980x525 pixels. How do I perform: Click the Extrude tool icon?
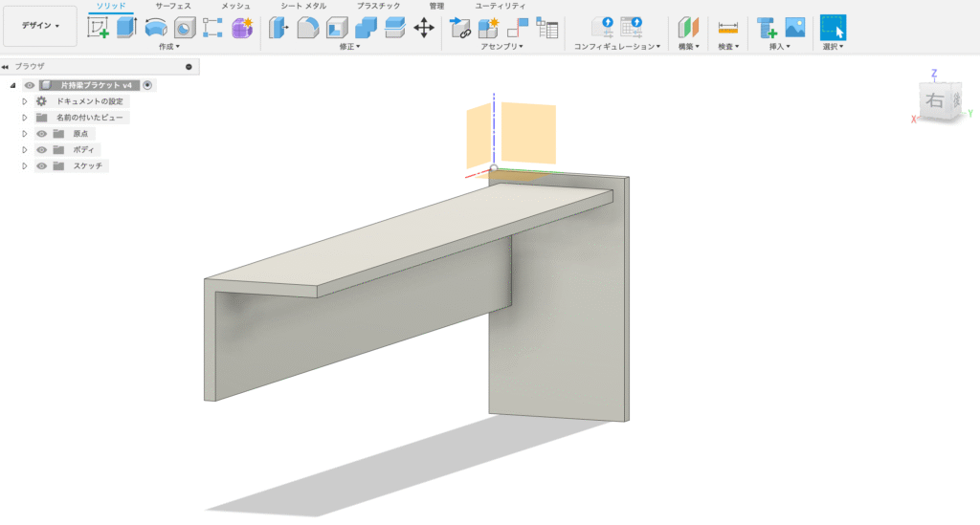[127, 28]
